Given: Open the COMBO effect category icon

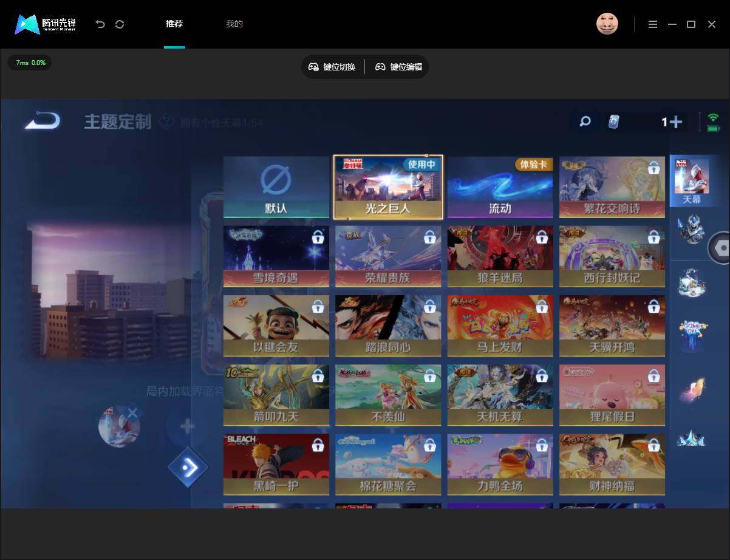Looking at the screenshot, I should tap(692, 335).
